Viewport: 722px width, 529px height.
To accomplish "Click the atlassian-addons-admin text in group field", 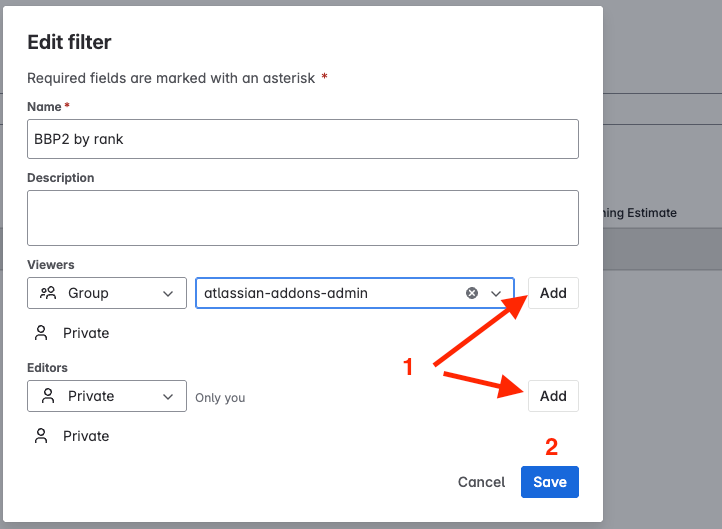I will (x=285, y=293).
